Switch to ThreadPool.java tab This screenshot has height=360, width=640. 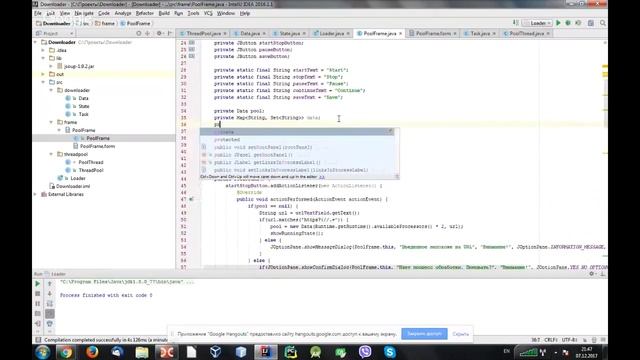tap(203, 33)
